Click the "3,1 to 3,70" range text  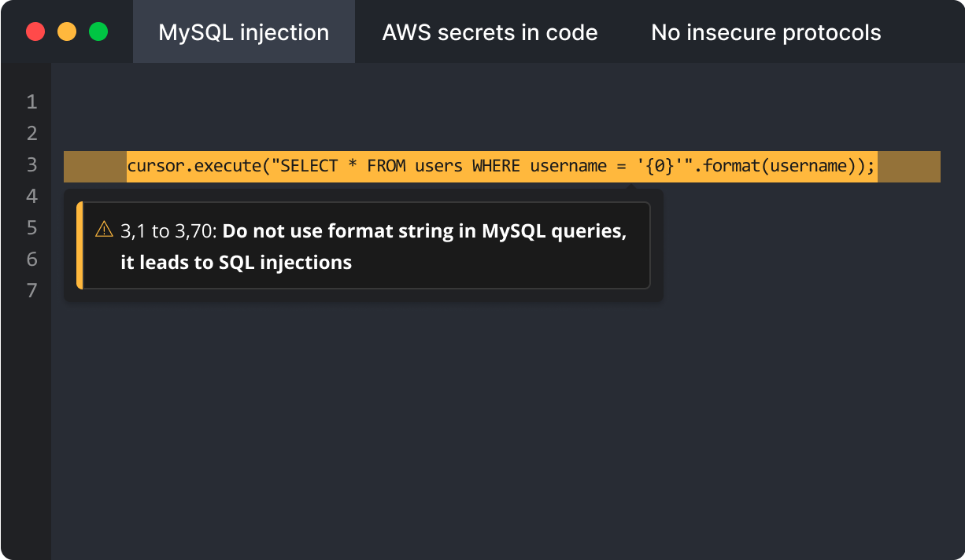(x=169, y=233)
